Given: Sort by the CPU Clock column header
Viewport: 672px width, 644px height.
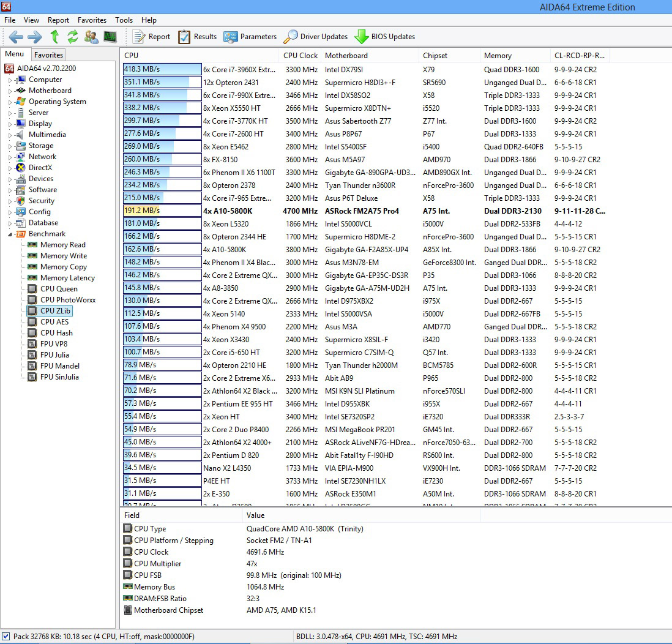Looking at the screenshot, I should tap(301, 56).
